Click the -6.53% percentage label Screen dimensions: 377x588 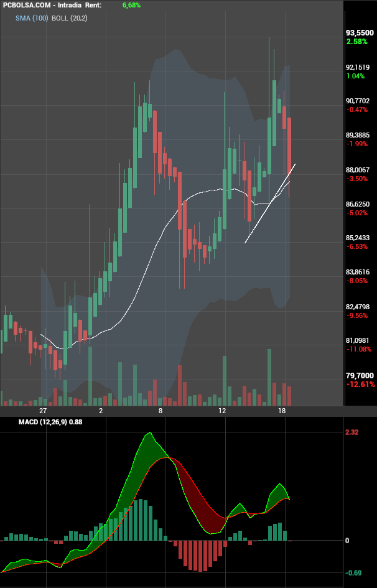coord(356,247)
